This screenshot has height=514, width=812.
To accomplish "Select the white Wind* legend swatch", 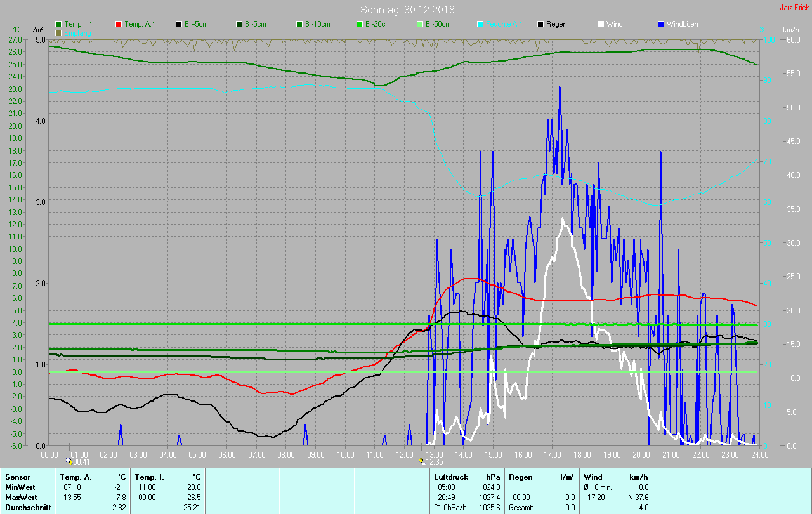I will 601,24.
